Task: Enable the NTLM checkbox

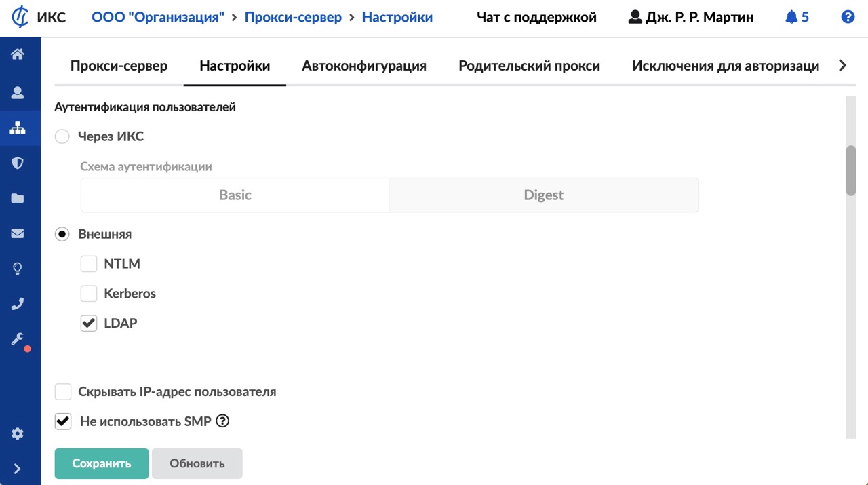Action: coord(89,264)
